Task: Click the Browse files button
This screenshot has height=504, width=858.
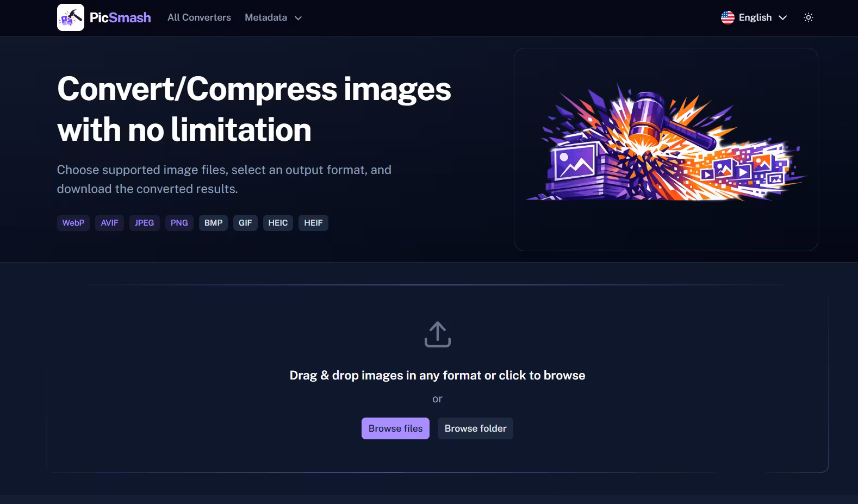Action: click(x=395, y=428)
